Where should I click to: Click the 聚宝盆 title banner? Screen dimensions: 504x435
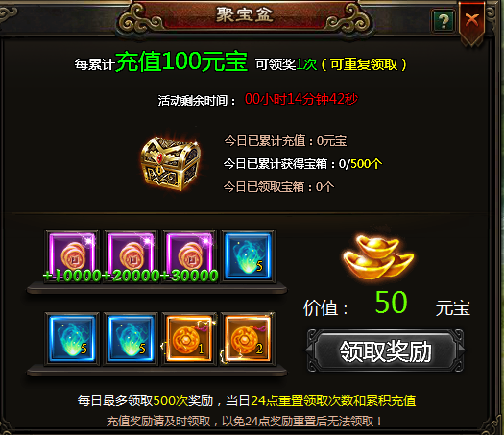(x=245, y=15)
